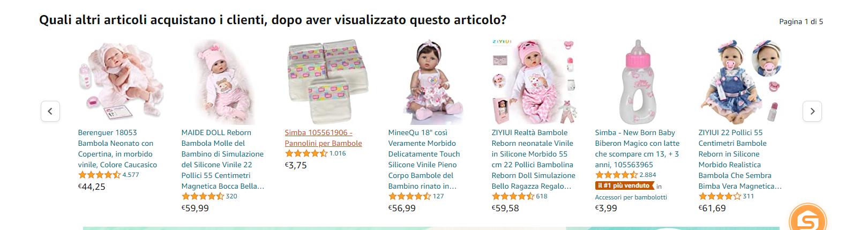Open the MineeQu 18" doll image
The image size is (868, 230).
click(431, 81)
